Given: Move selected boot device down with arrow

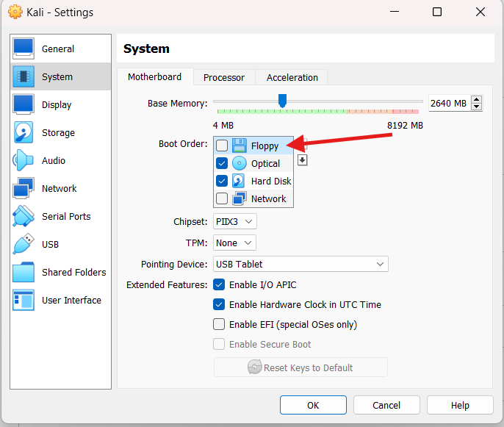Looking at the screenshot, I should [302, 159].
